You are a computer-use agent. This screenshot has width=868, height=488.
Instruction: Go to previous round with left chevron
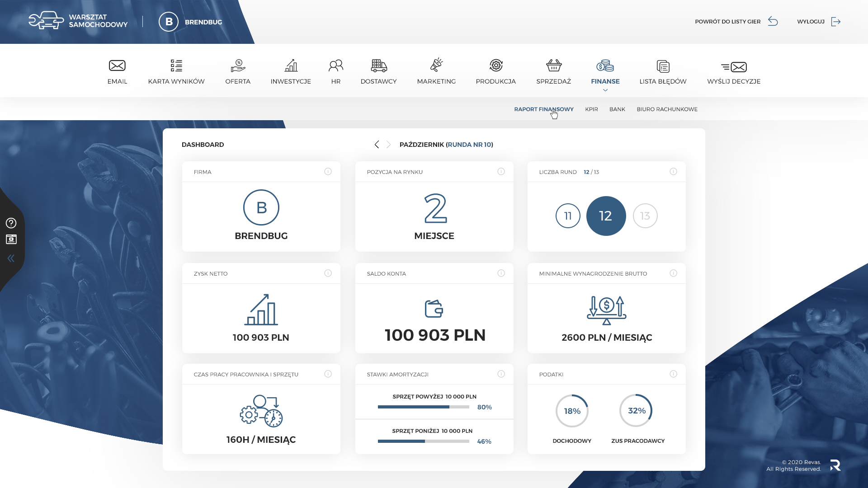point(377,145)
